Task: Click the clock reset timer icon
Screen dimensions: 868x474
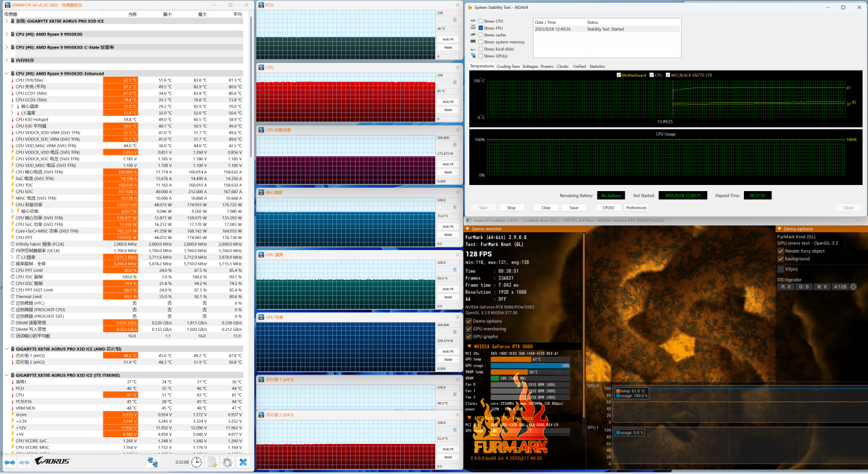Action: [x=197, y=462]
